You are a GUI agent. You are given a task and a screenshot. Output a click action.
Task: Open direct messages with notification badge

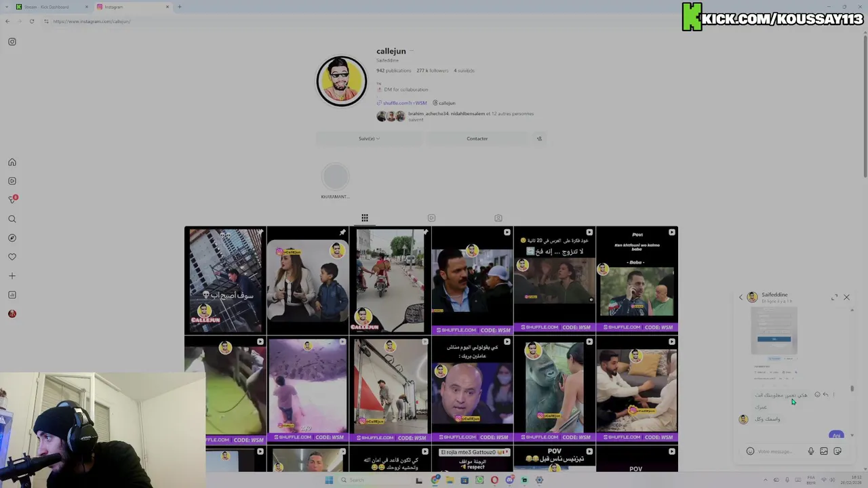(12, 200)
